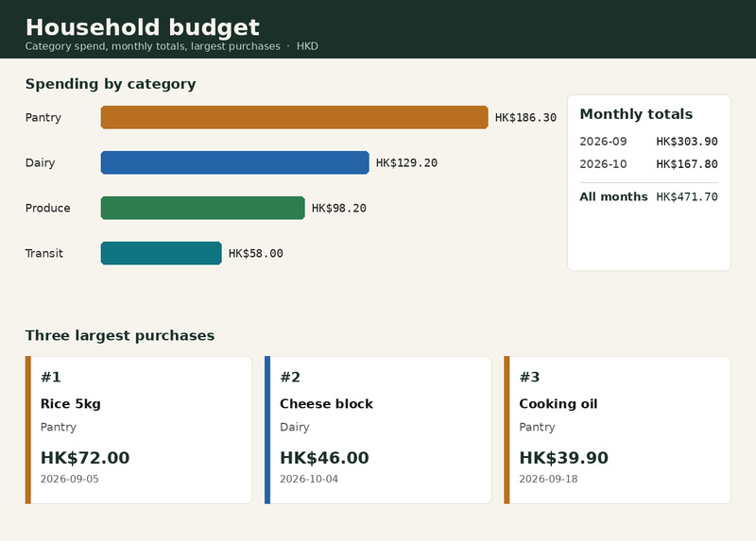Click the blue Dairy spending bar
The image size is (756, 541).
click(234, 162)
